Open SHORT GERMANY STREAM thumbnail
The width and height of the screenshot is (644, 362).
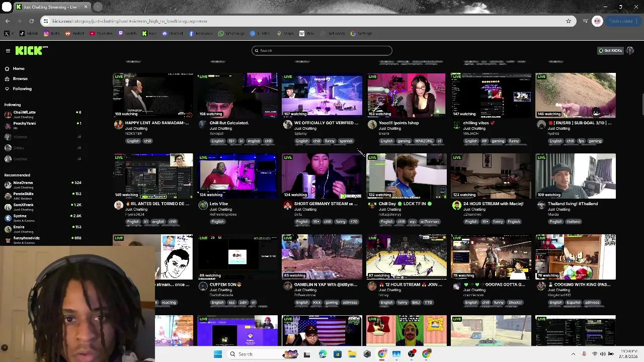(x=322, y=176)
